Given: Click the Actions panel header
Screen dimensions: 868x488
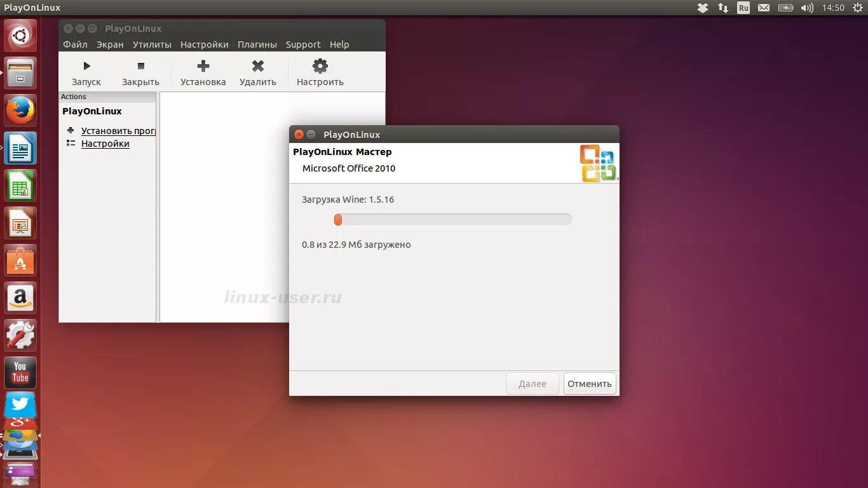Looking at the screenshot, I should 107,97.
